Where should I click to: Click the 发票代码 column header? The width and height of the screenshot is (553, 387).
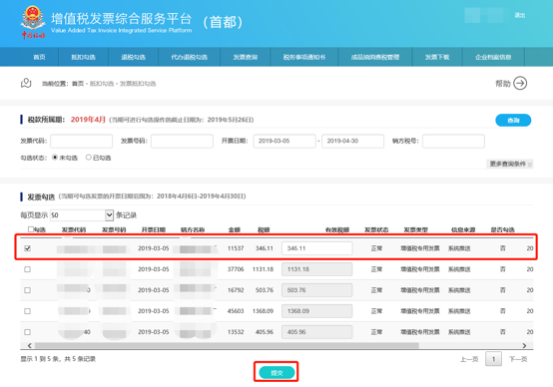pyautogui.click(x=74, y=230)
